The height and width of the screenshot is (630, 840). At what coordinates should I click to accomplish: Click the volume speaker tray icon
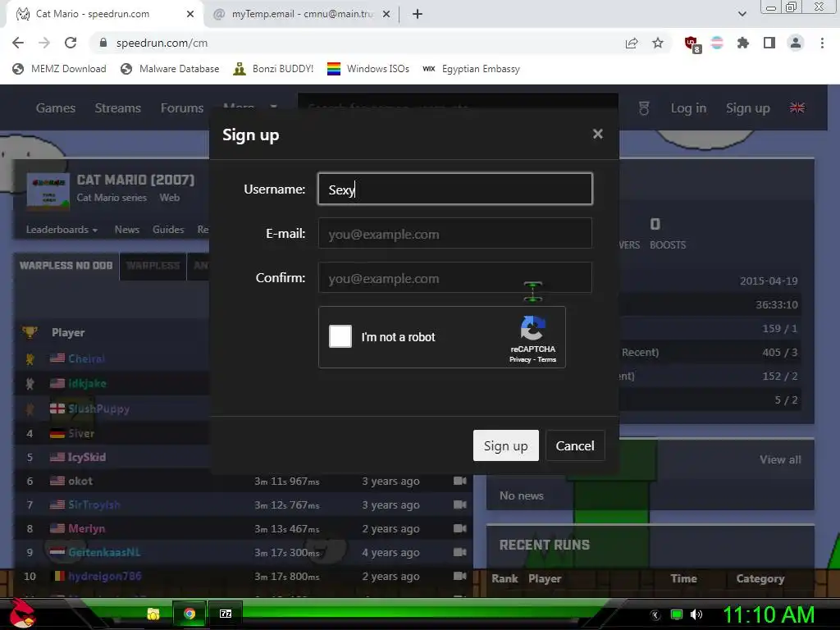(x=696, y=615)
